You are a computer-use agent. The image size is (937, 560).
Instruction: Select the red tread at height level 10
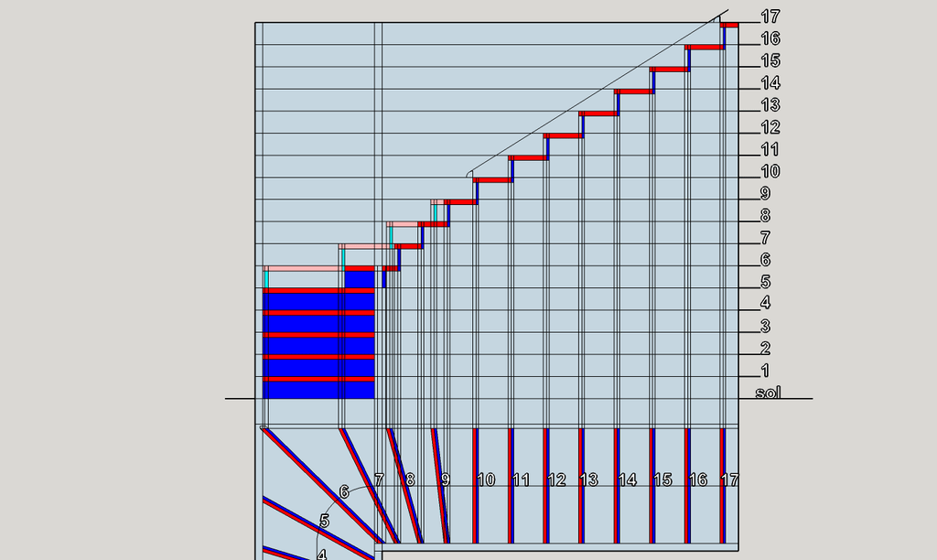493,180
